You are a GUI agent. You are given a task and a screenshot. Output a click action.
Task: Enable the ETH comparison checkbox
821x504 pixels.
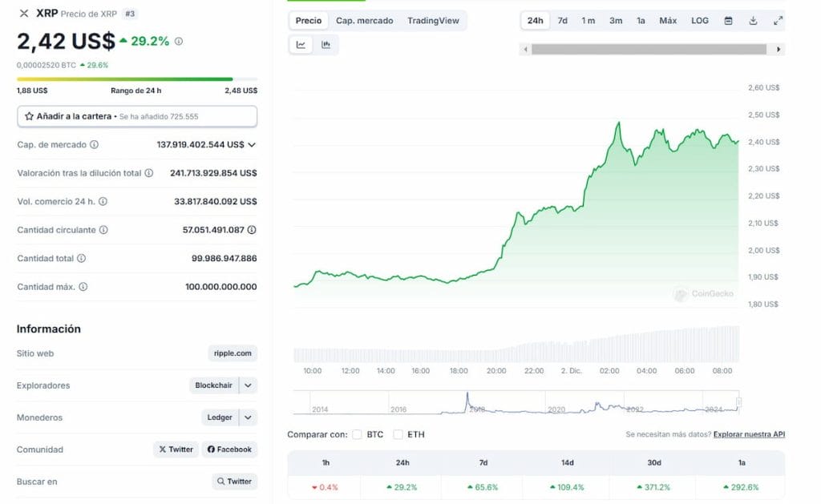398,433
